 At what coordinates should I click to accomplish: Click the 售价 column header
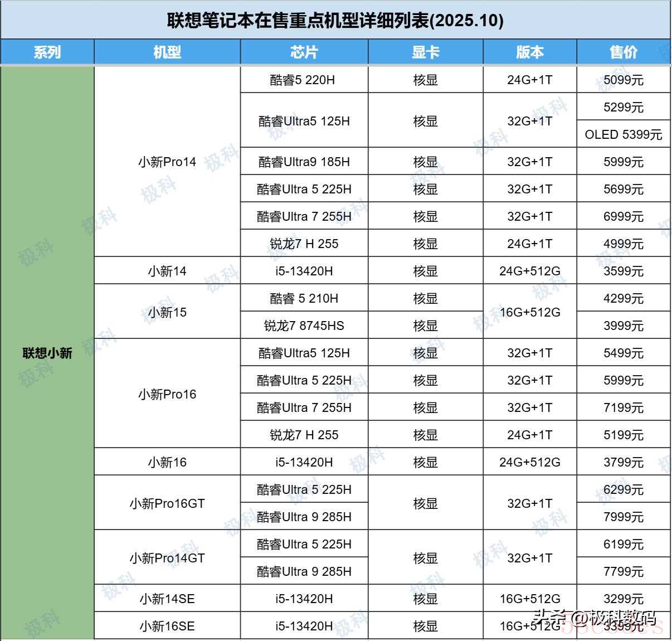[x=623, y=52]
